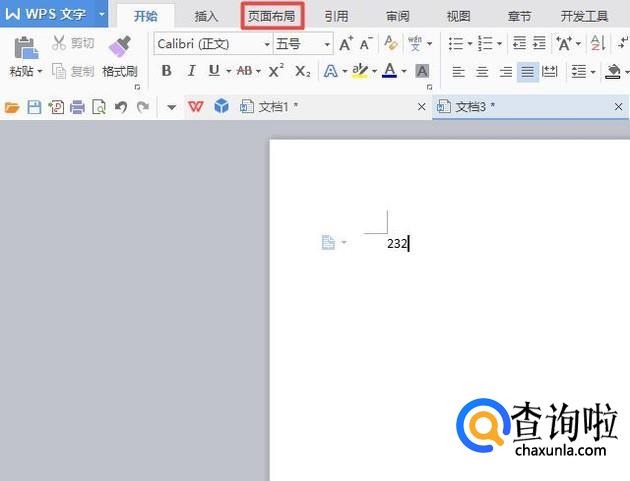Click the Undo arrow icon
The width and height of the screenshot is (630, 481).
coord(121,107)
